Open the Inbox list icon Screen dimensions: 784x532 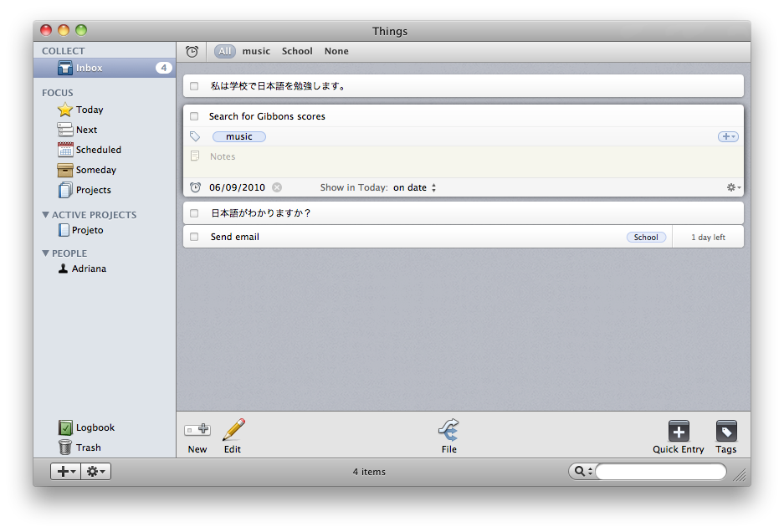pyautogui.click(x=65, y=68)
